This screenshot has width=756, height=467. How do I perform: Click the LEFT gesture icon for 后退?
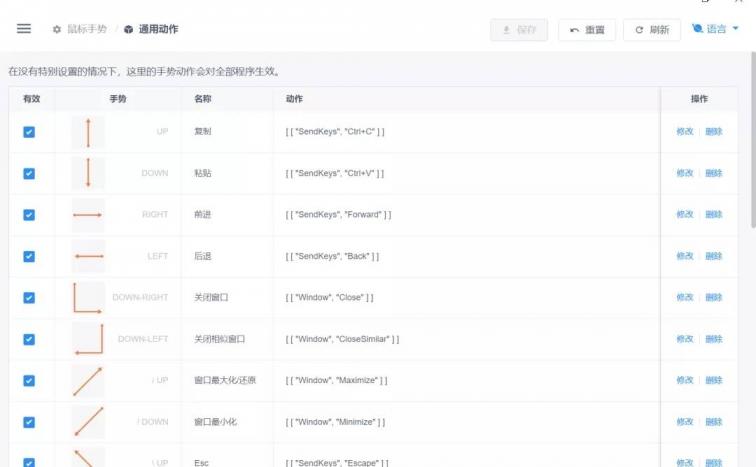(88, 256)
